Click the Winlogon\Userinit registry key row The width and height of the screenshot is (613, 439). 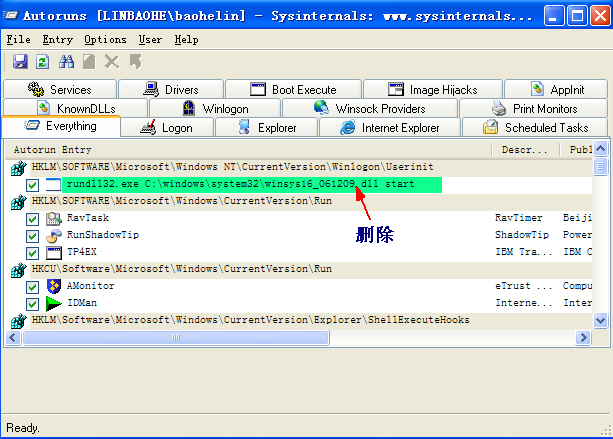(299, 167)
